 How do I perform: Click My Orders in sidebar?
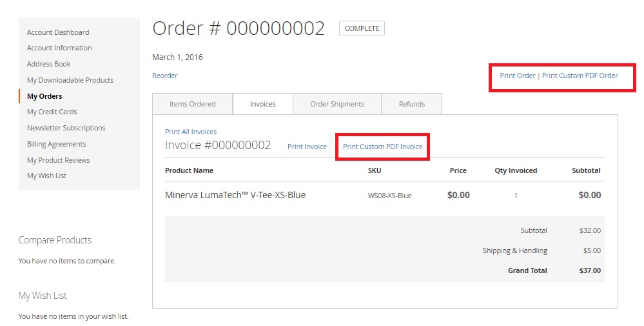pyautogui.click(x=44, y=96)
